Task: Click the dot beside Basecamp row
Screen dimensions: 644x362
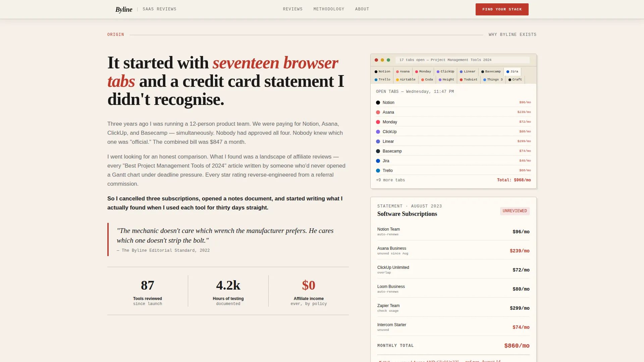Action: pyautogui.click(x=378, y=151)
